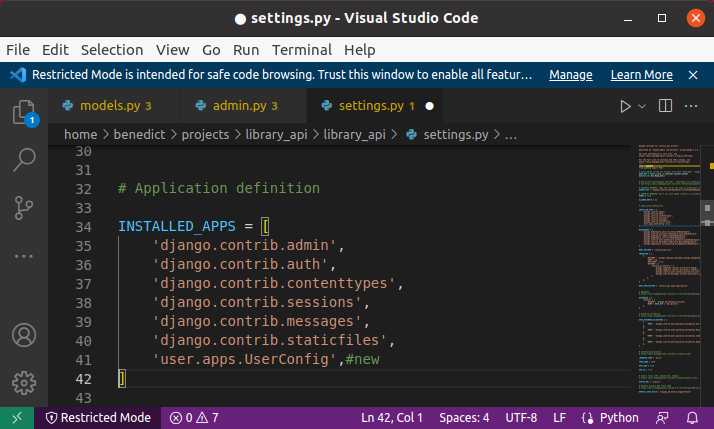Click the feedback icon in status bar
714x429 pixels.
[x=662, y=418]
